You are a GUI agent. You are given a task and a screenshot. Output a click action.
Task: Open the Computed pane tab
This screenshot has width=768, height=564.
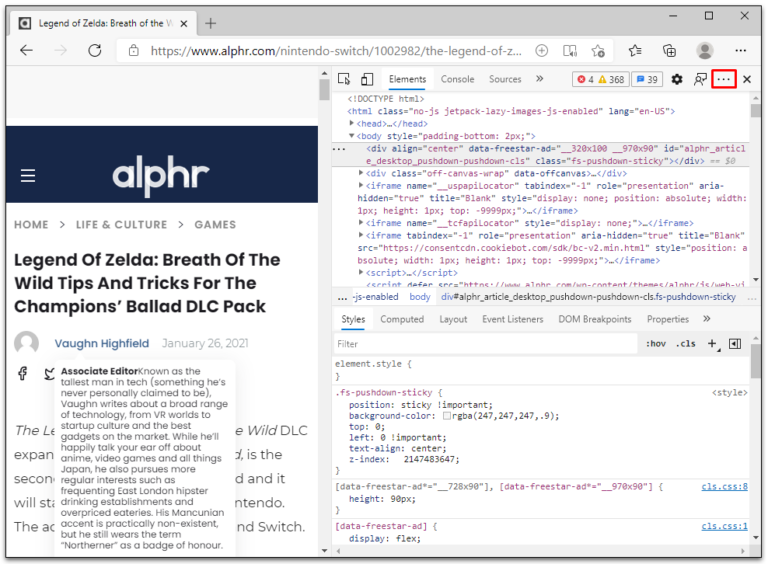point(402,319)
